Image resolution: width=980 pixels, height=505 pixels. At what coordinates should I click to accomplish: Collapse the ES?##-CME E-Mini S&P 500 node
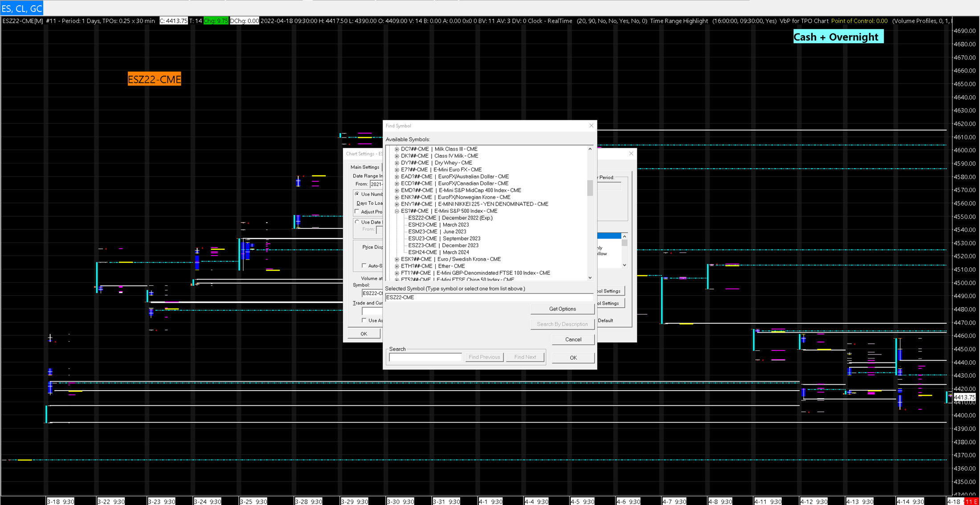[396, 211]
